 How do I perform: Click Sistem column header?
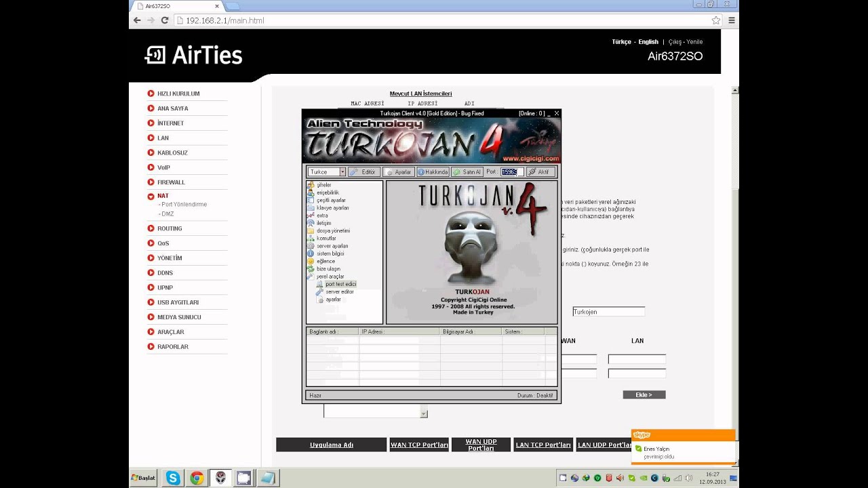point(523,331)
